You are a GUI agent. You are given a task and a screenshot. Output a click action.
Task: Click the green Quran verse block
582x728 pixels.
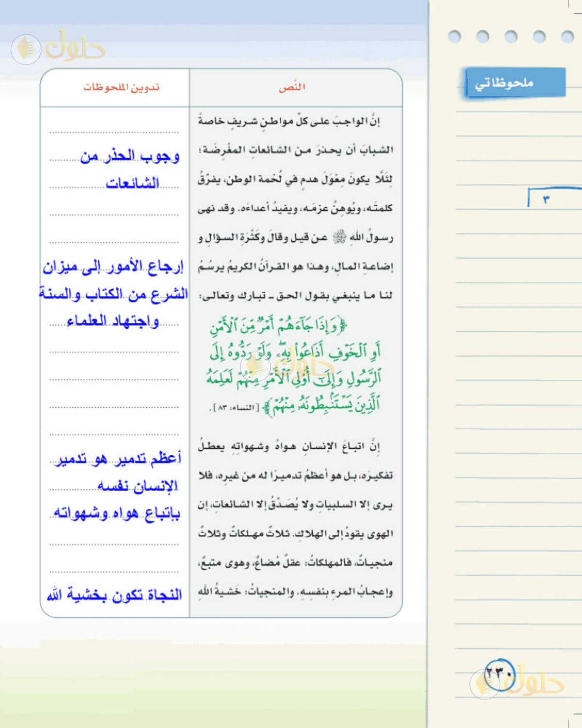[x=295, y=365]
